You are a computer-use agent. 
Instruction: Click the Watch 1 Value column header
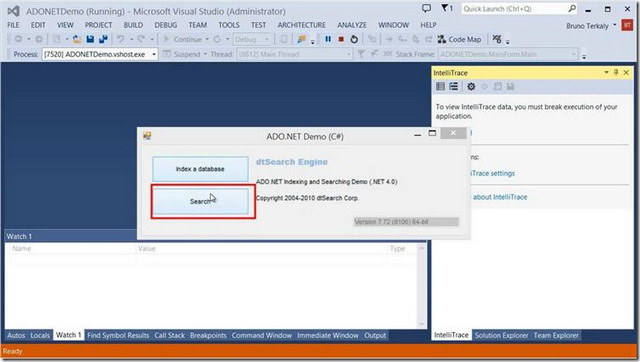tap(261, 248)
